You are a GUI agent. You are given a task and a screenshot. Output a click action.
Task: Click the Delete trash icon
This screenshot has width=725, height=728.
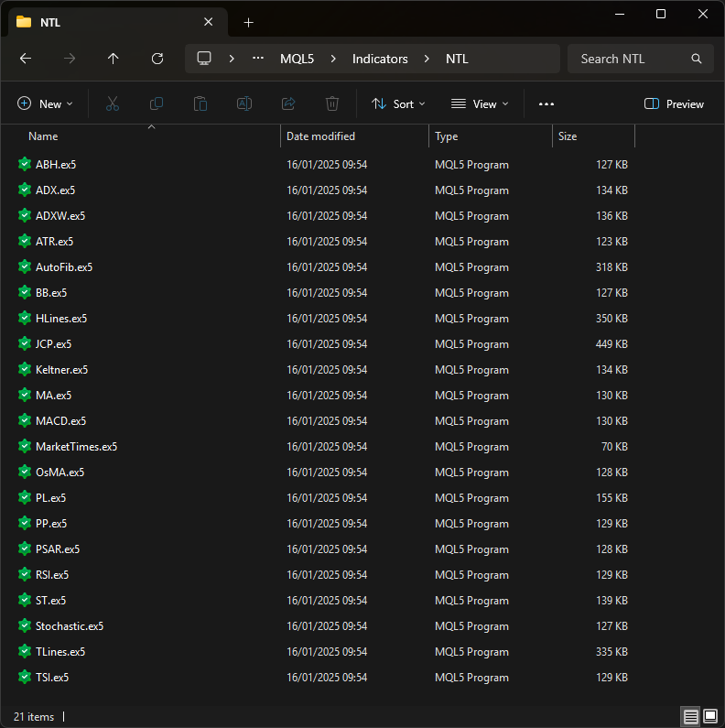[x=332, y=103]
